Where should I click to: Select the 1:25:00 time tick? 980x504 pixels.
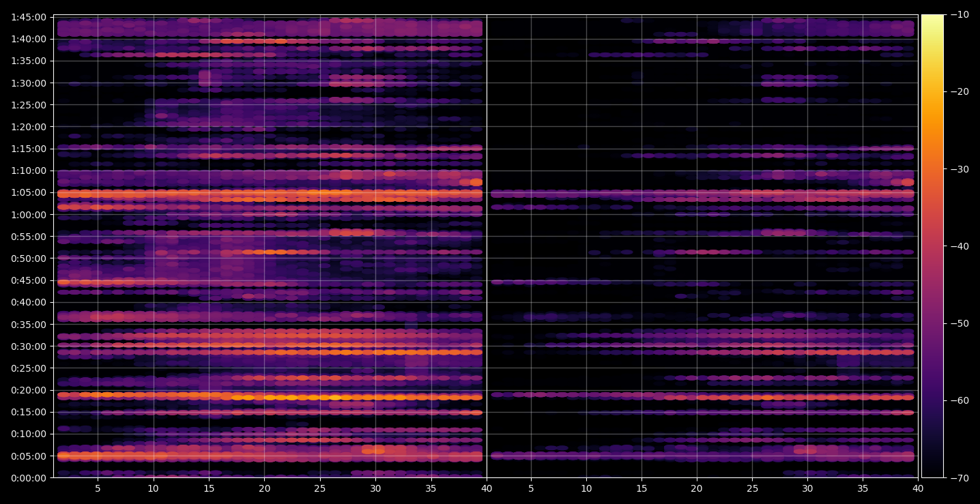(x=29, y=105)
